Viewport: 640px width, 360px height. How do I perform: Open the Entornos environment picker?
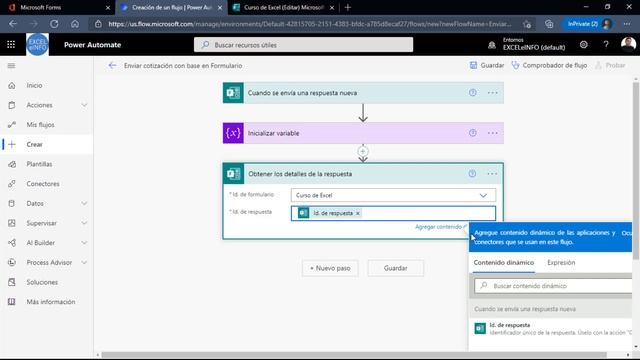point(527,44)
